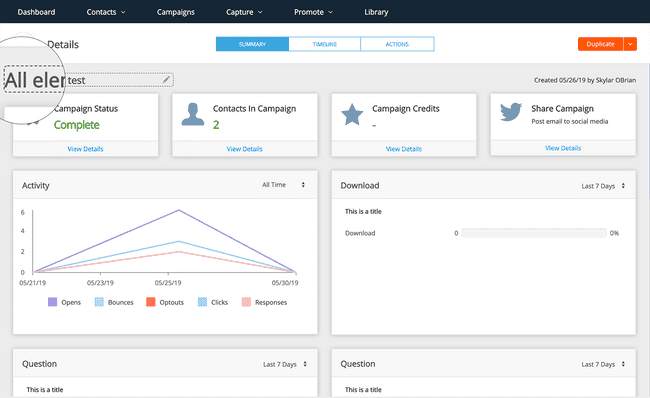Click the pencil edit icon beside campaign name
650x398 pixels.
pos(166,80)
